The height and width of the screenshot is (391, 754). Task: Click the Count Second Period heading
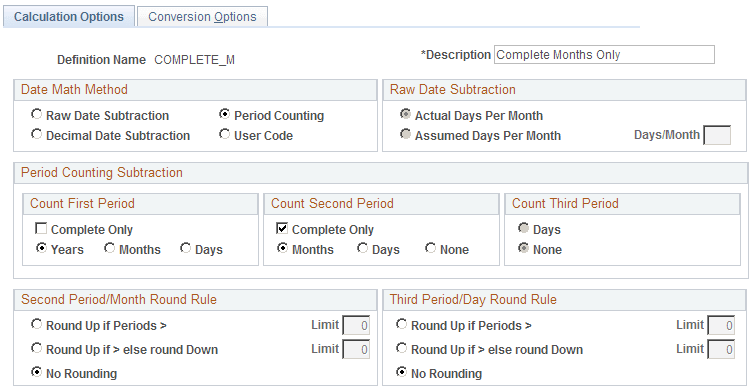(332, 203)
